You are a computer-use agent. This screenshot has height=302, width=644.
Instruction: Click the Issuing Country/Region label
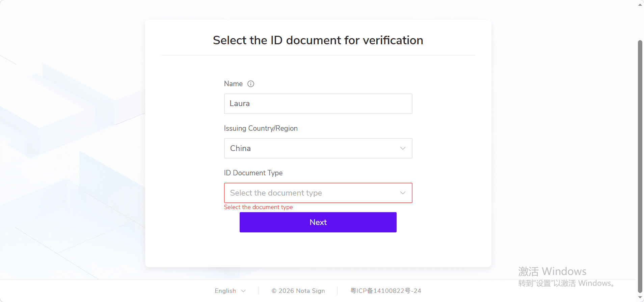pos(261,128)
